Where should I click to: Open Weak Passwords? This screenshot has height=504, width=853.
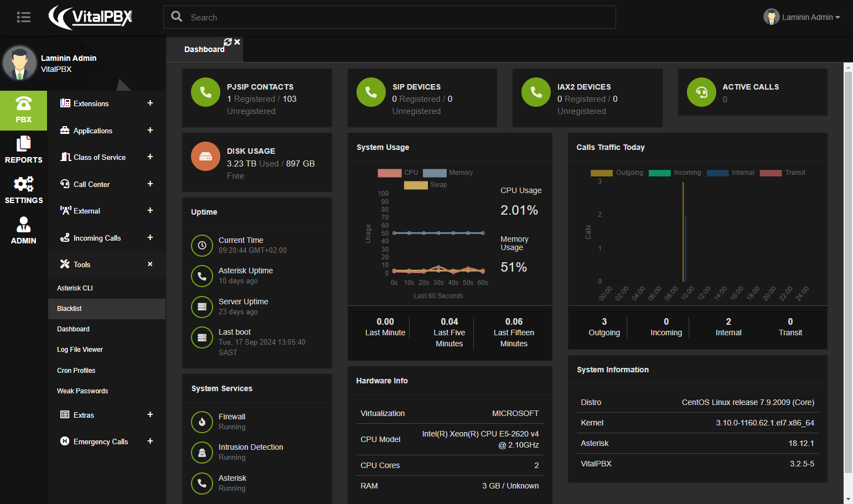(x=107, y=391)
